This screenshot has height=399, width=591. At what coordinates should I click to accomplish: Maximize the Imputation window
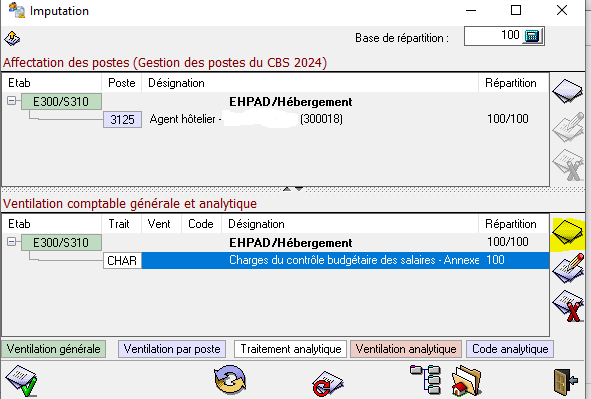coord(516,10)
